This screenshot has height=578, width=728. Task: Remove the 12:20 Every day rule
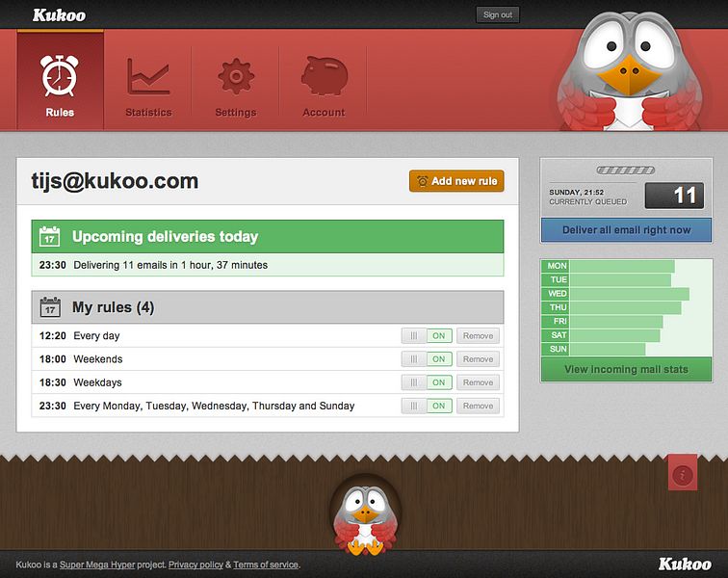click(478, 336)
